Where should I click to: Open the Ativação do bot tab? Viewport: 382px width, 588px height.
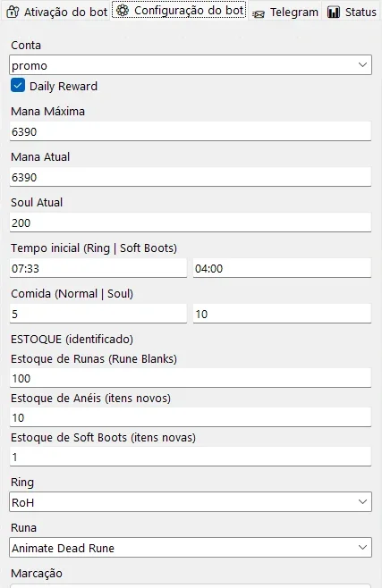point(57,12)
